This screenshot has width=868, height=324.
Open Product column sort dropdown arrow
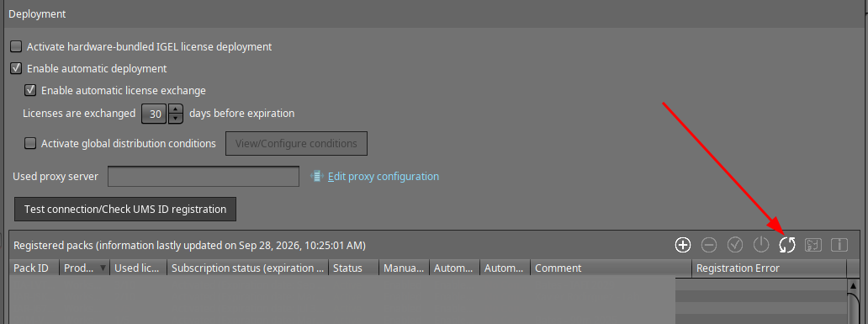[103, 268]
